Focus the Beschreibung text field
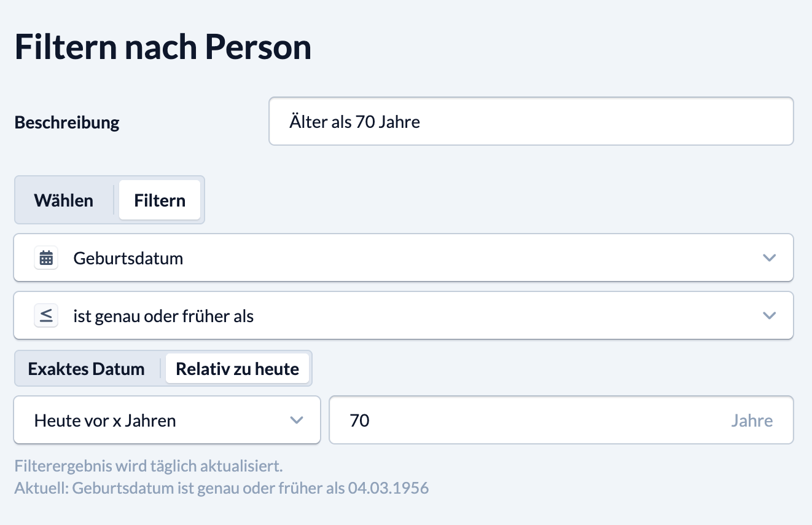The height and width of the screenshot is (525, 812). [531, 122]
